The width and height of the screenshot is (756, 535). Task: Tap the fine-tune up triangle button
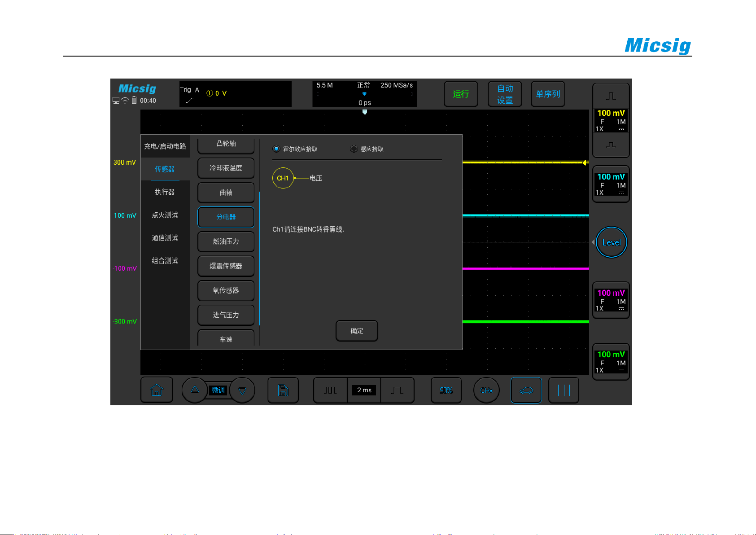195,390
